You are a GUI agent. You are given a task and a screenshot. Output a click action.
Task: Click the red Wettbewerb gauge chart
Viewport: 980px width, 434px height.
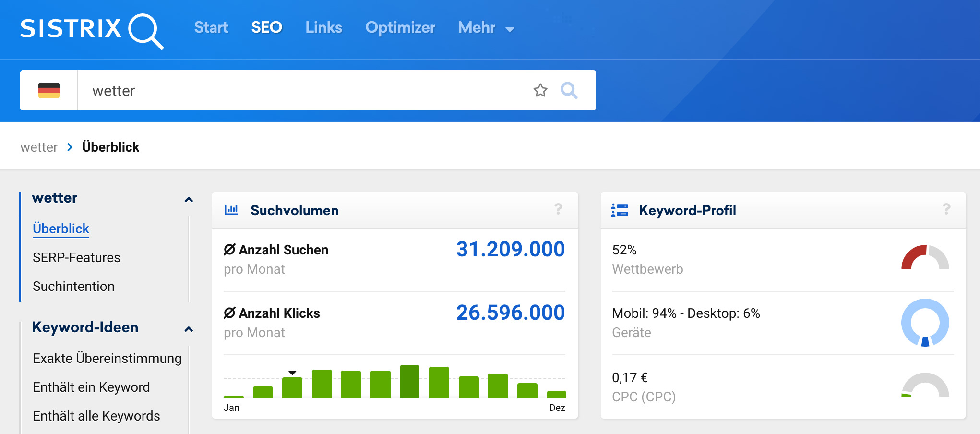click(925, 258)
